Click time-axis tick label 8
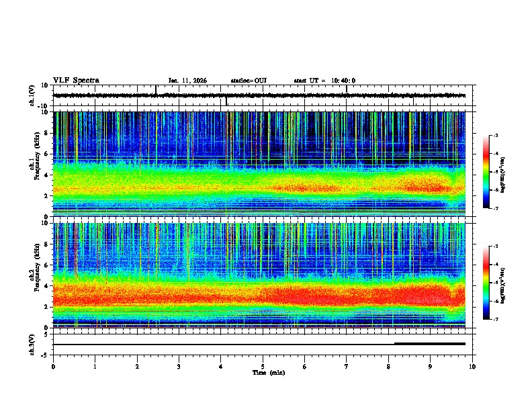This screenshot has height=411, width=532. click(388, 367)
